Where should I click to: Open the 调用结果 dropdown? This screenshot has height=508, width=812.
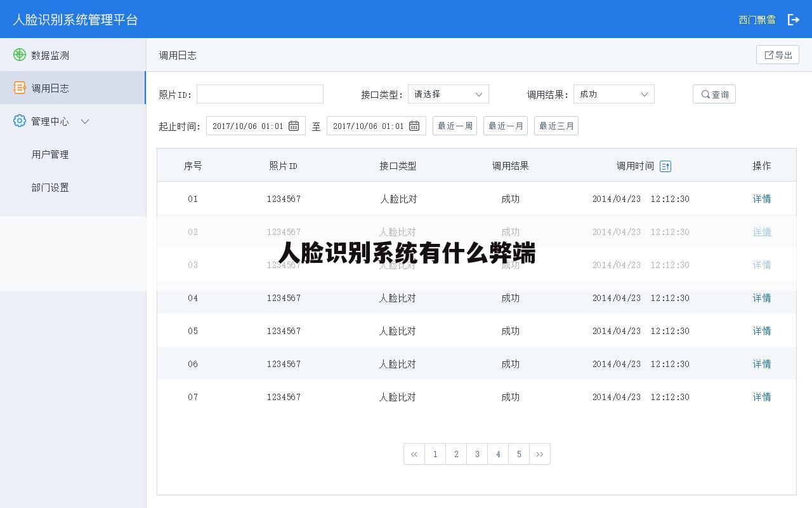click(x=614, y=94)
